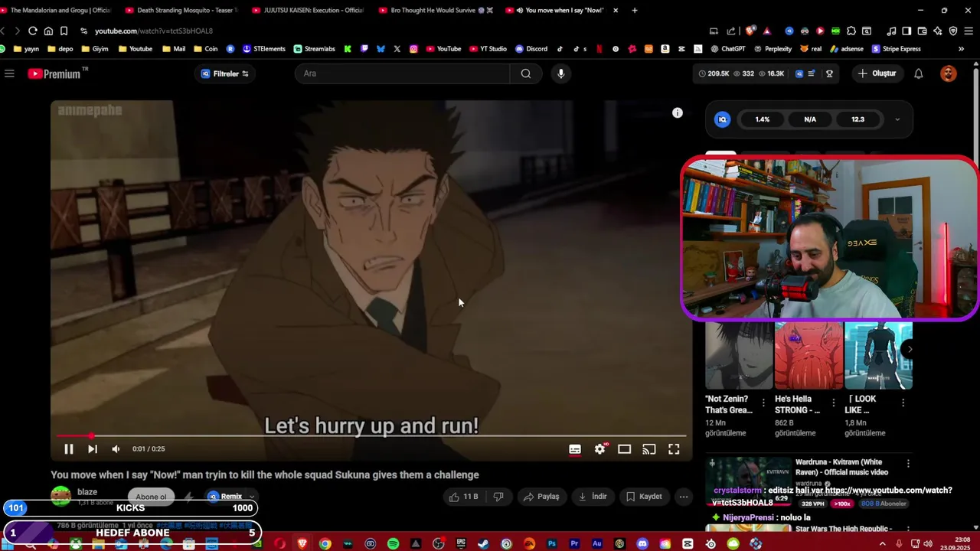The height and width of the screenshot is (551, 980).
Task: Open video player settings gear
Action: click(600, 449)
